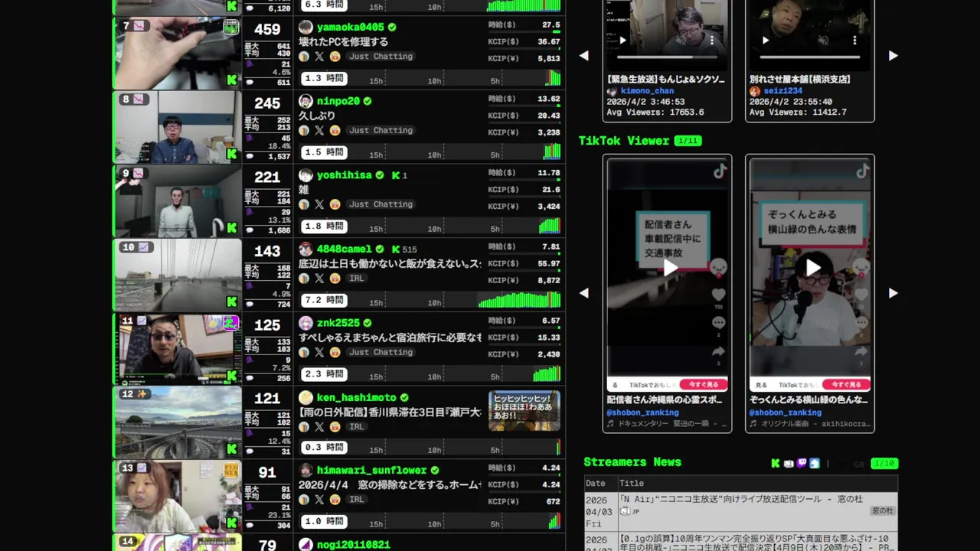This screenshot has width=980, height=551.
Task: Click the 1/10 page badge in Streamers News
Action: coord(884,464)
